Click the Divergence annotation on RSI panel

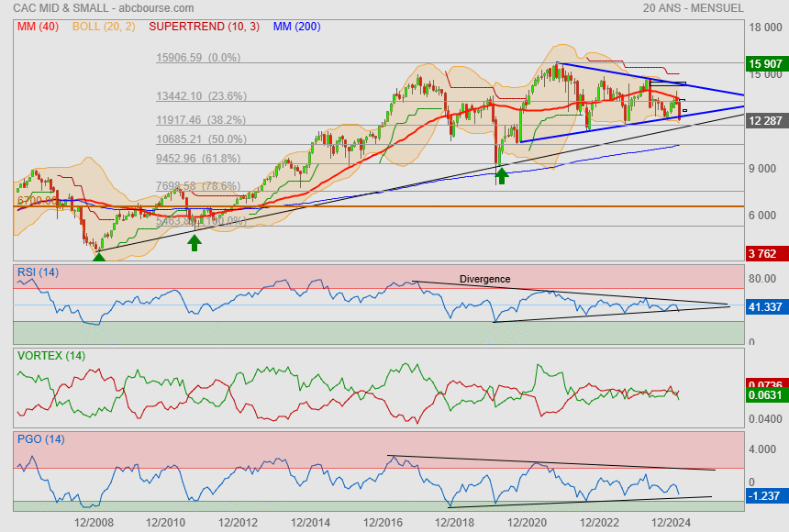[485, 279]
